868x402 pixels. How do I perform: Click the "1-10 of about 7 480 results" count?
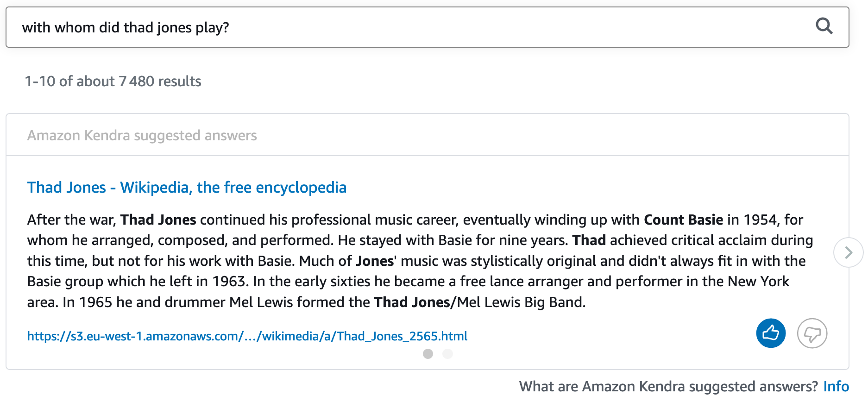pyautogui.click(x=113, y=82)
